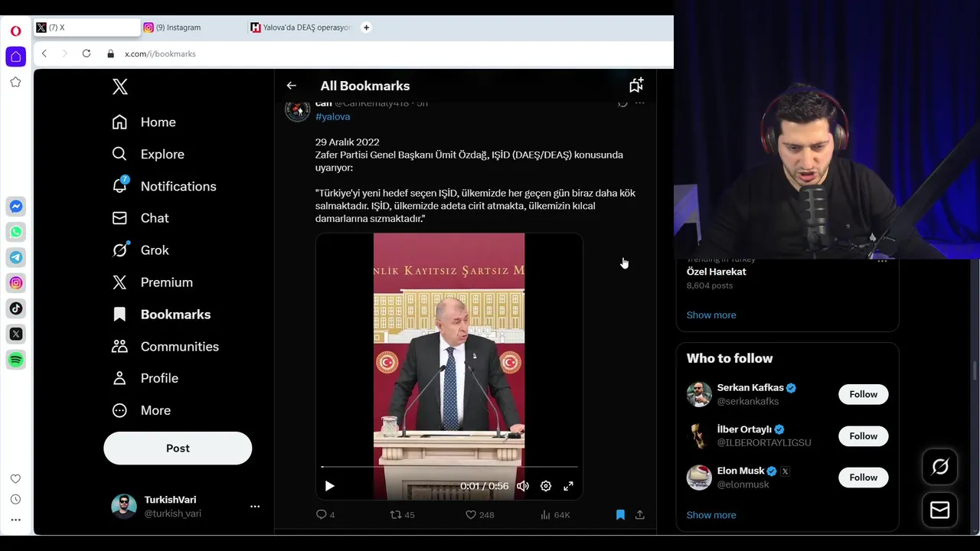Open X in Opera sidebar
The image size is (980, 551).
15,334
